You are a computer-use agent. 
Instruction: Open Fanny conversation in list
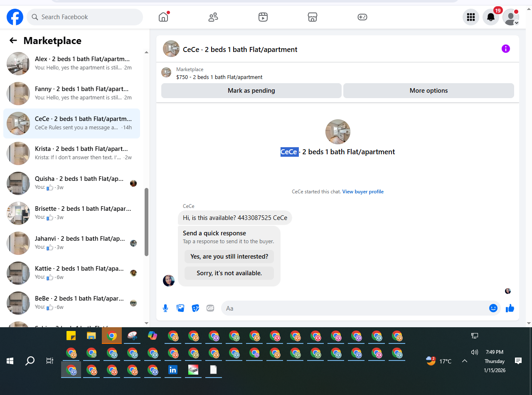71,94
